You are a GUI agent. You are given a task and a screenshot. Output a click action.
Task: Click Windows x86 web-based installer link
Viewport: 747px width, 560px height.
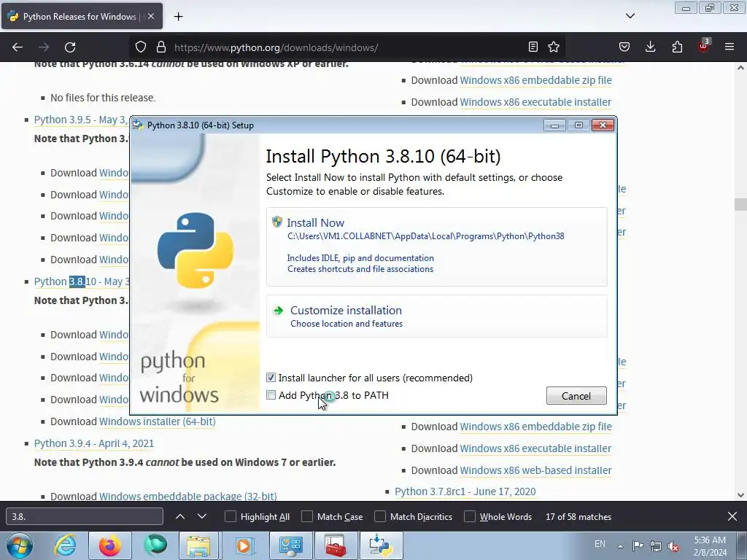(x=535, y=470)
